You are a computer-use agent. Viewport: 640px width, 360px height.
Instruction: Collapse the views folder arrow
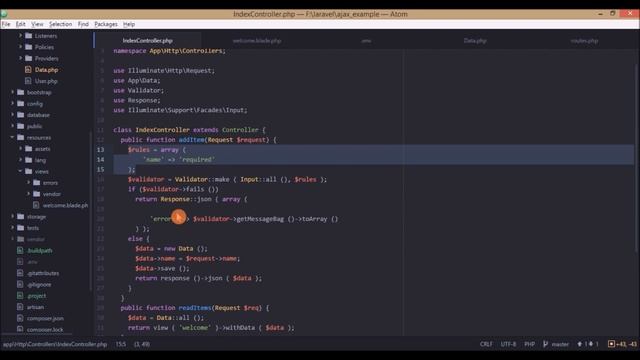(20, 171)
